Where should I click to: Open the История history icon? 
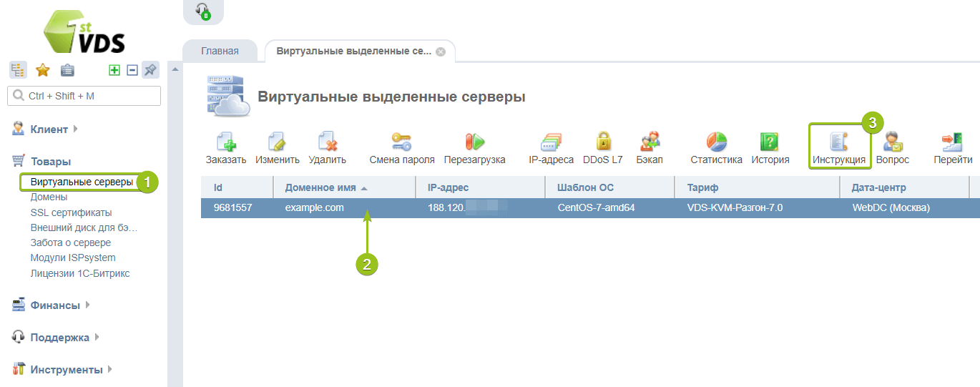(x=770, y=142)
